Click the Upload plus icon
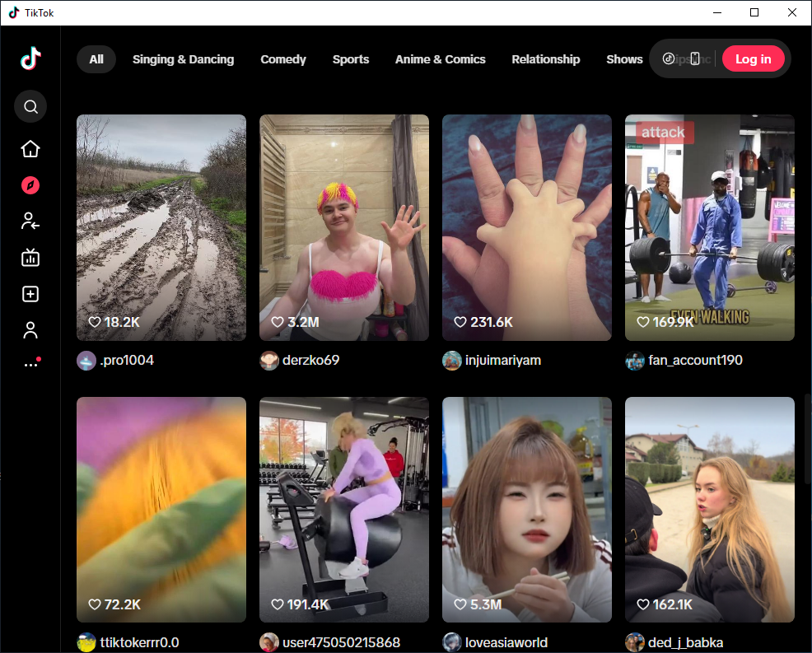This screenshot has height=653, width=812. [x=30, y=294]
